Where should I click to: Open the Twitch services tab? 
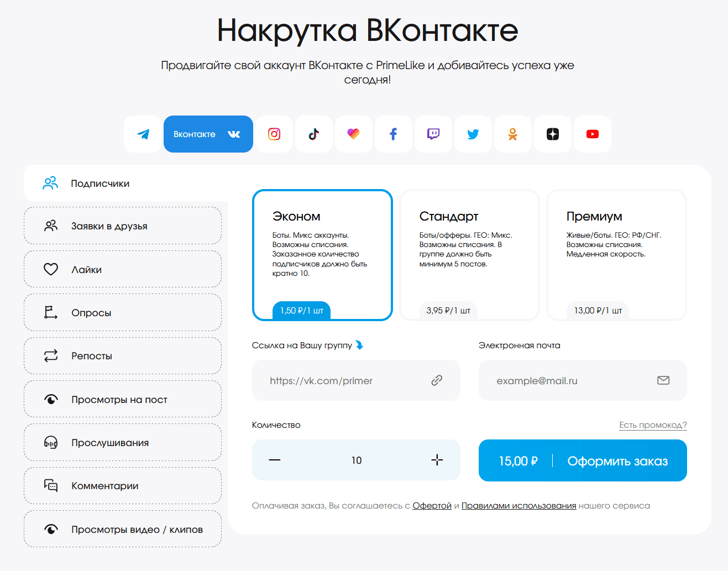(433, 134)
